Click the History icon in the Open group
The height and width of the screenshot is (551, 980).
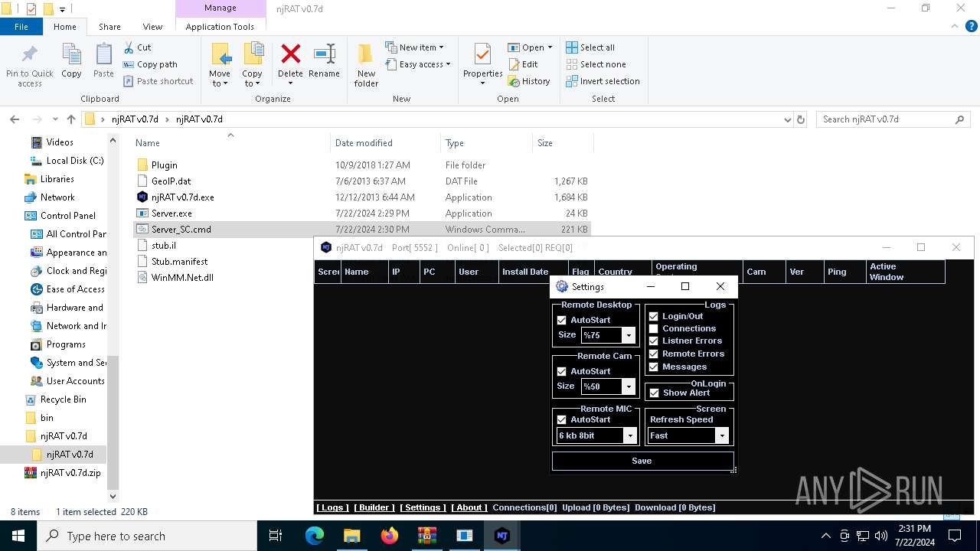pyautogui.click(x=514, y=81)
